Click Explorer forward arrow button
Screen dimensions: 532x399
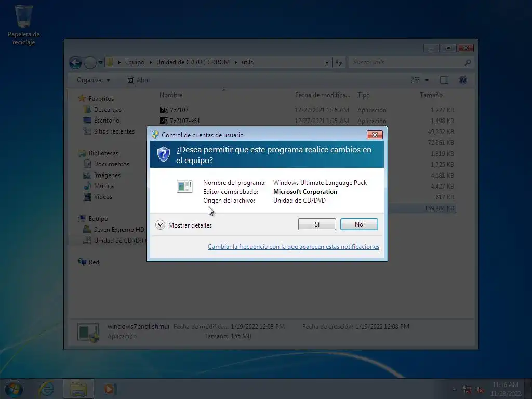pos(90,62)
